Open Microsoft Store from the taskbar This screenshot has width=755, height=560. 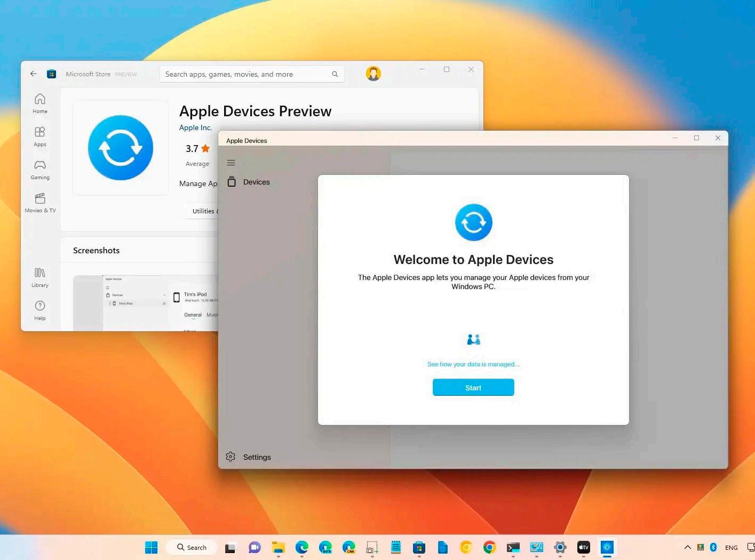(419, 548)
